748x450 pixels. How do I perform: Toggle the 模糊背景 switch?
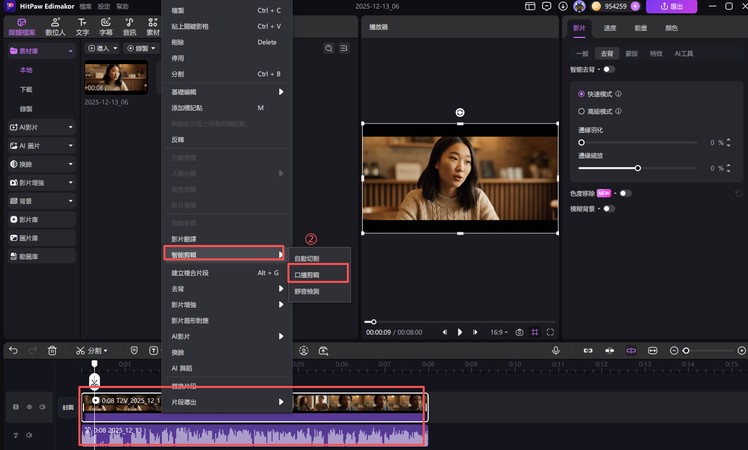click(x=609, y=209)
